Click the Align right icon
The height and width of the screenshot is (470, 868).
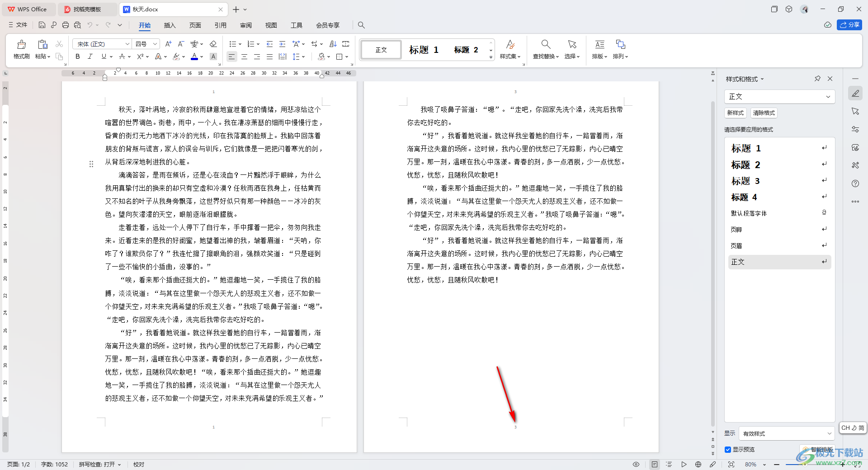tap(257, 56)
